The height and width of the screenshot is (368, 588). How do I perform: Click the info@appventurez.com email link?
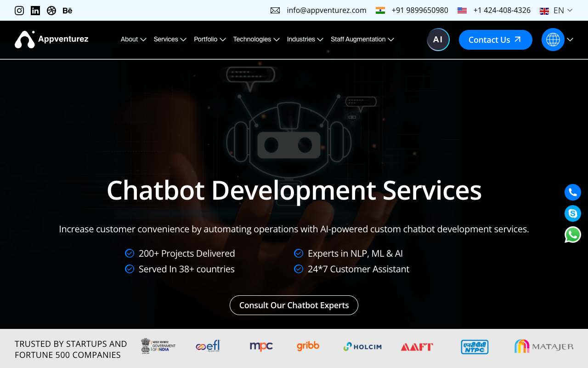(x=327, y=10)
